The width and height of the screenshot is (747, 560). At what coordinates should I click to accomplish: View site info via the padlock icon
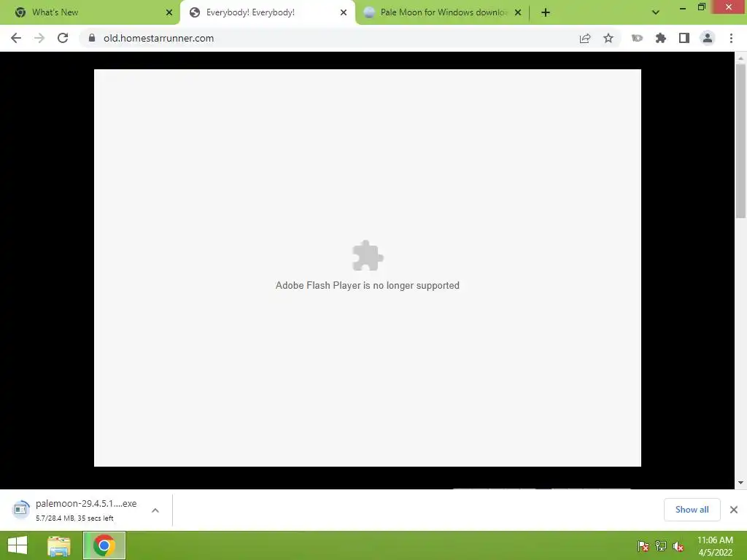tap(92, 38)
